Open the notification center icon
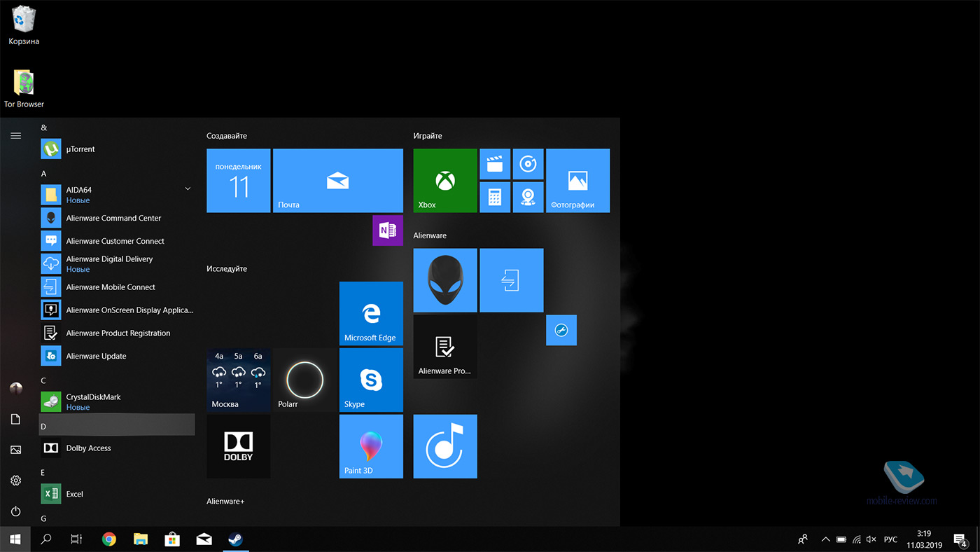The image size is (980, 552). (960, 539)
